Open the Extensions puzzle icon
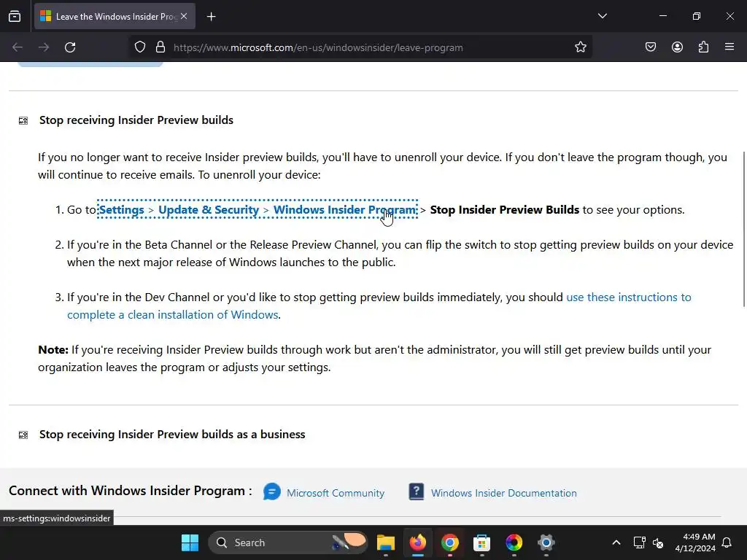The width and height of the screenshot is (747, 560). (x=703, y=47)
